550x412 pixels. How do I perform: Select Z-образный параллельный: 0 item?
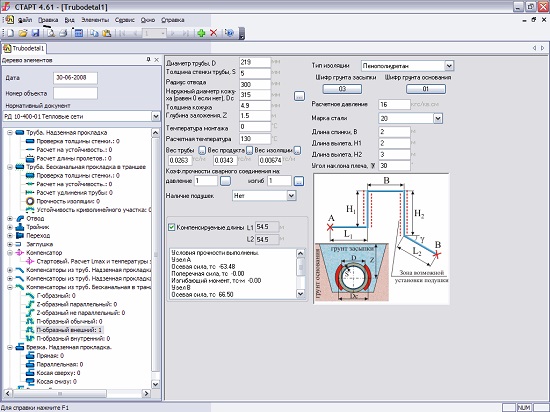click(77, 304)
